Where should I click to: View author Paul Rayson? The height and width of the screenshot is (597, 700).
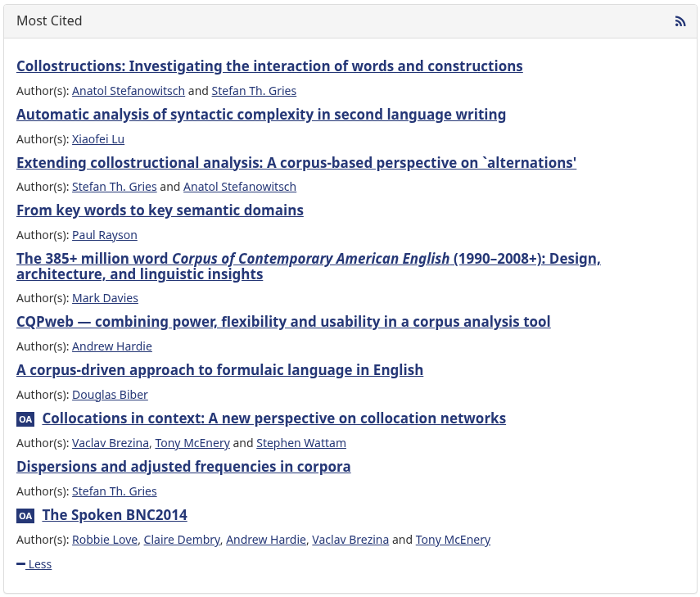pos(105,235)
